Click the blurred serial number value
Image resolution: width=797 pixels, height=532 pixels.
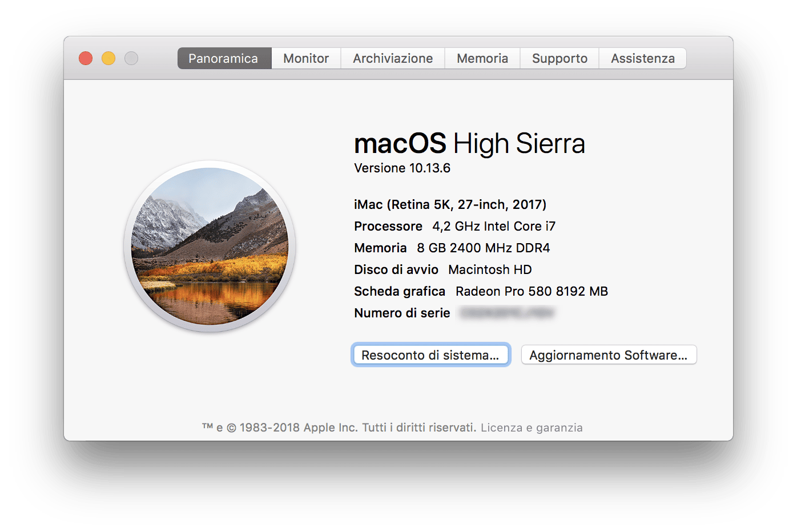[x=507, y=313]
